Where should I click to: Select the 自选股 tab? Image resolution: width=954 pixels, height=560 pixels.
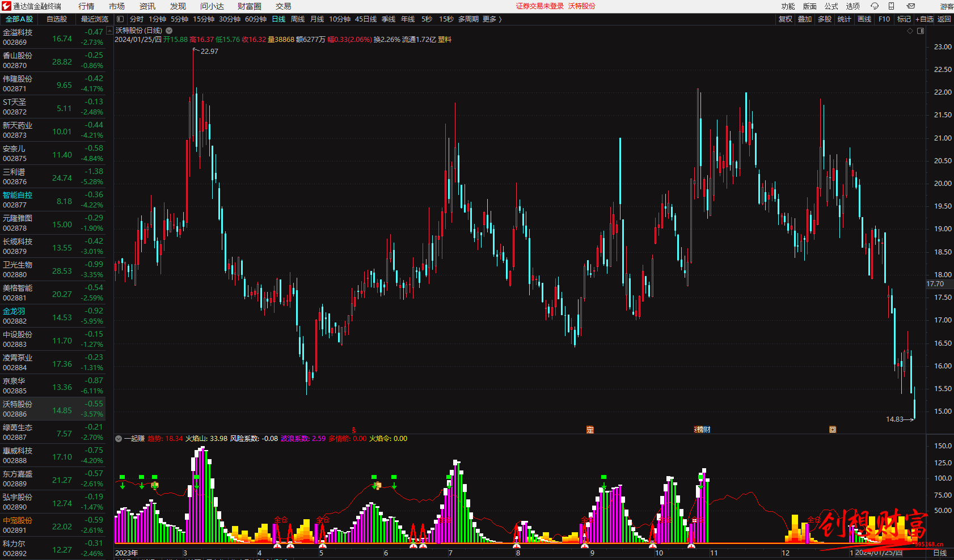coord(57,19)
